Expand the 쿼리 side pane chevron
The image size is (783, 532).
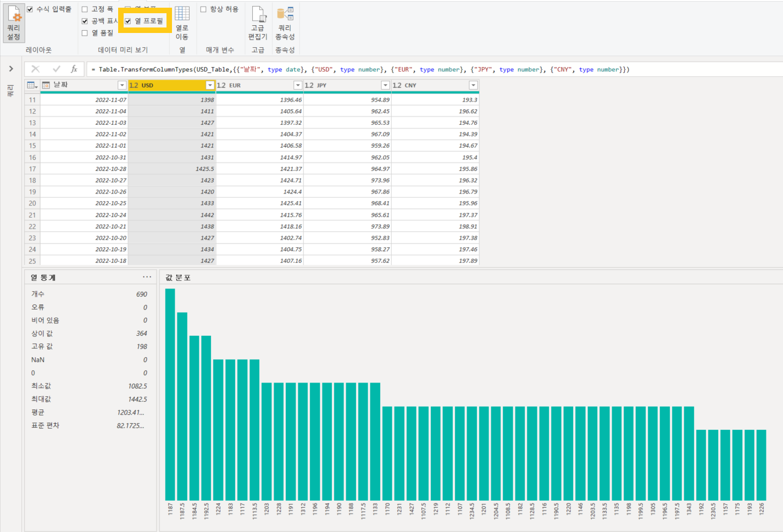(x=10, y=69)
